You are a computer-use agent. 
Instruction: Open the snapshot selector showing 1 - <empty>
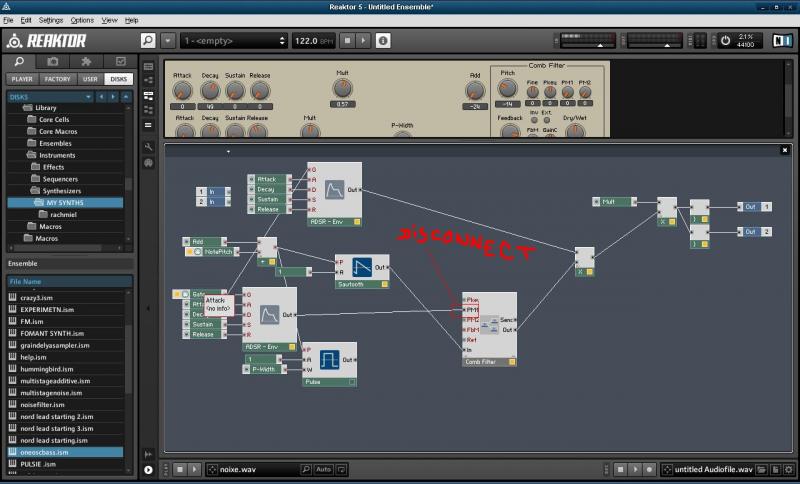(234, 41)
